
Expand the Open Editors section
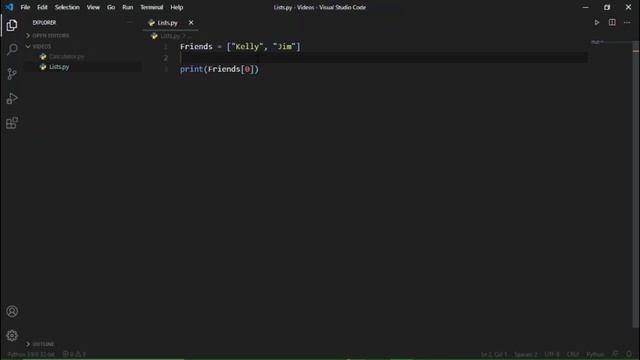[48, 36]
